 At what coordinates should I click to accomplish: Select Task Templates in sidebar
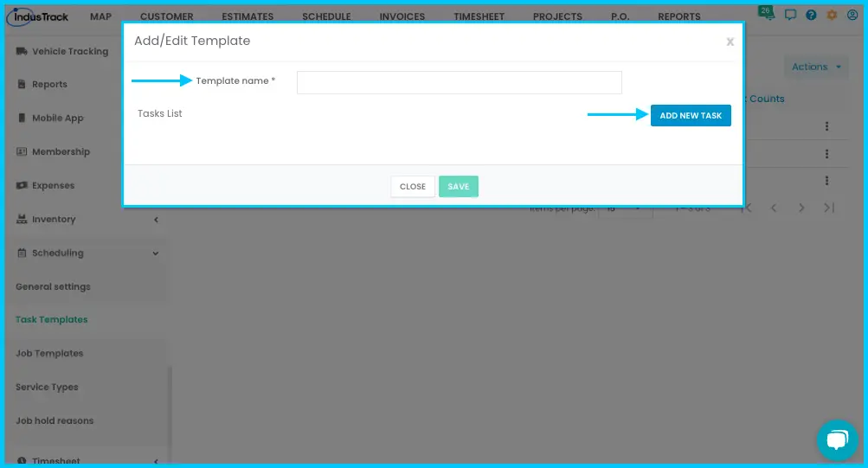tap(51, 320)
